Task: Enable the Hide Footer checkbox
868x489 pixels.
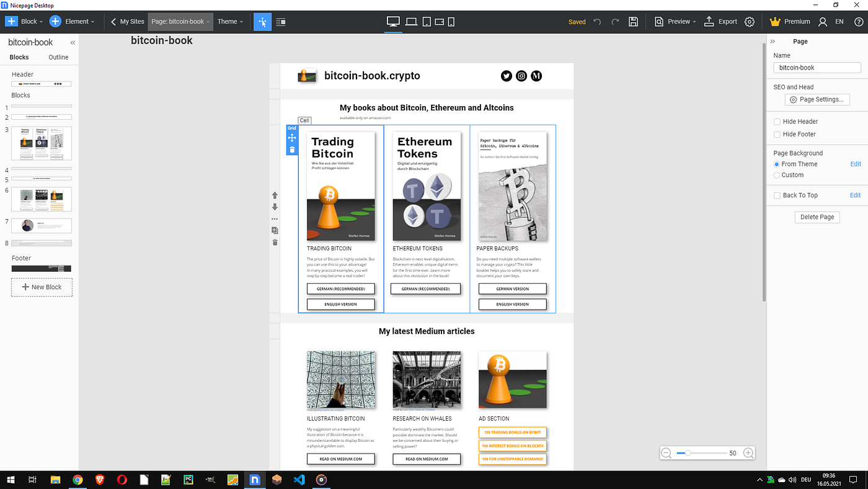Action: (777, 134)
